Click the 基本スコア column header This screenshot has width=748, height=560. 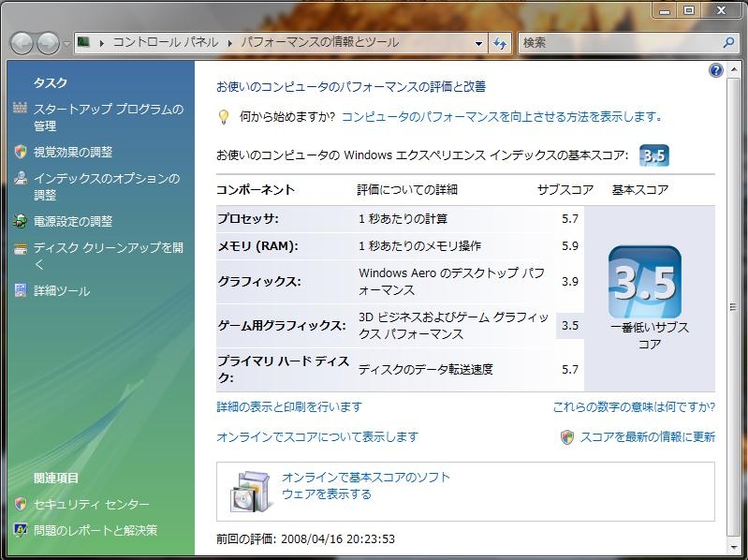[x=640, y=189]
